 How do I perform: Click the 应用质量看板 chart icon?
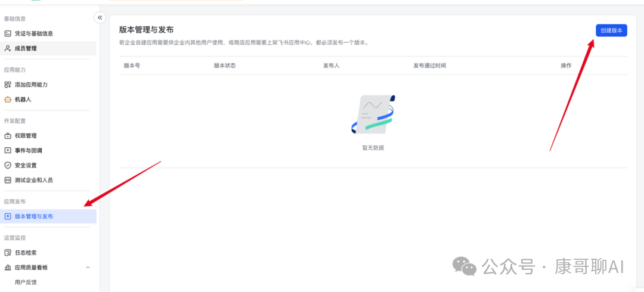tap(7, 268)
